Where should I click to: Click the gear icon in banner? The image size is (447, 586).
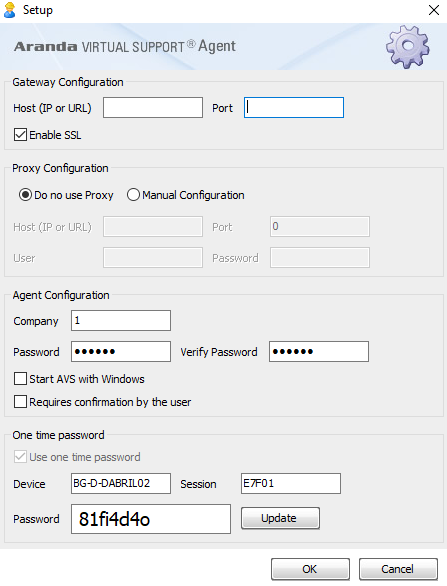pos(407,47)
